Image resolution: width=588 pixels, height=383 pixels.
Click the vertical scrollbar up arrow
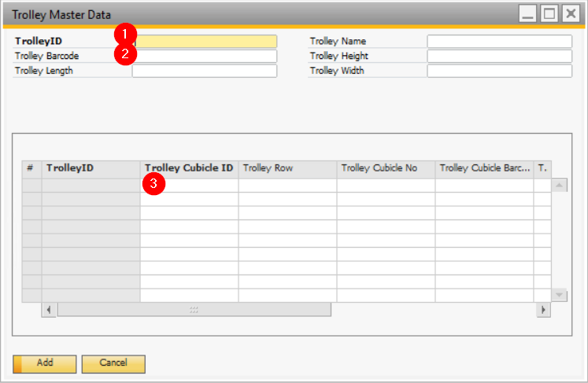[x=559, y=186]
